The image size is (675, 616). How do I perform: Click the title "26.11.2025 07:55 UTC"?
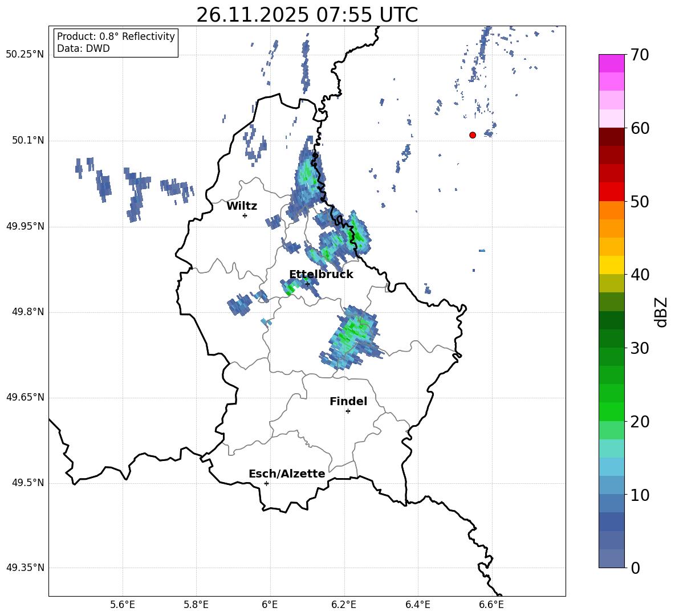click(307, 15)
